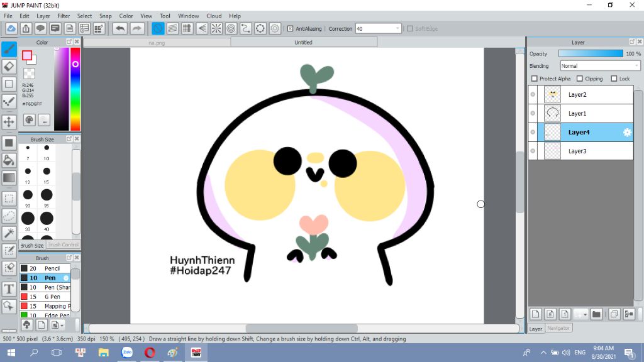
Task: Click the Redo arrow in toolbar
Action: tap(137, 28)
